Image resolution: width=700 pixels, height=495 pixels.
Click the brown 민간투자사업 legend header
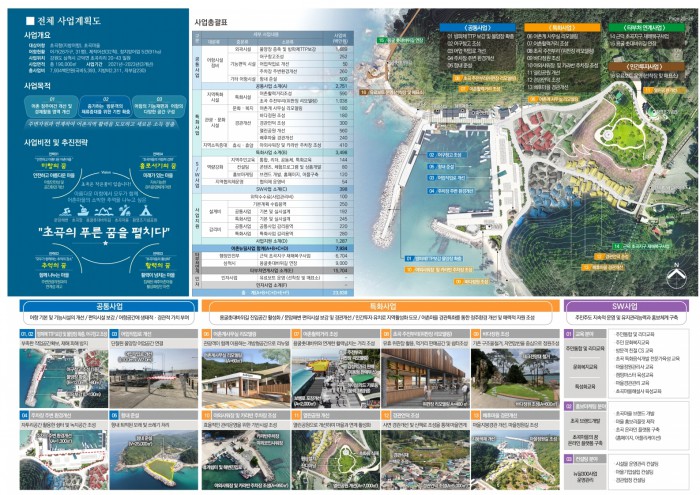pos(643,63)
